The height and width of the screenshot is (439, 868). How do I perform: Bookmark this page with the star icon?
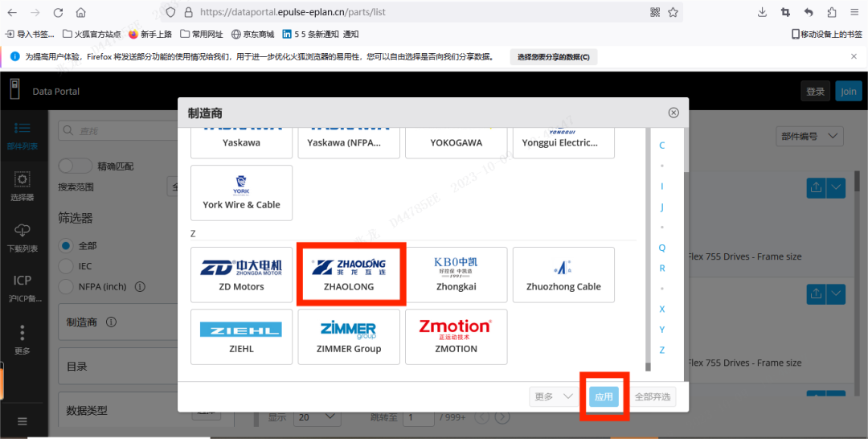pos(674,12)
